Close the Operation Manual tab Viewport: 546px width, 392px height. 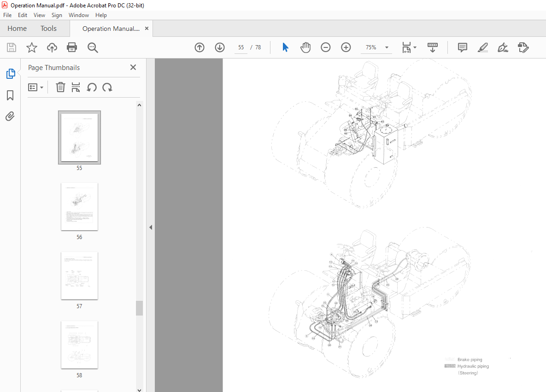[x=147, y=29]
